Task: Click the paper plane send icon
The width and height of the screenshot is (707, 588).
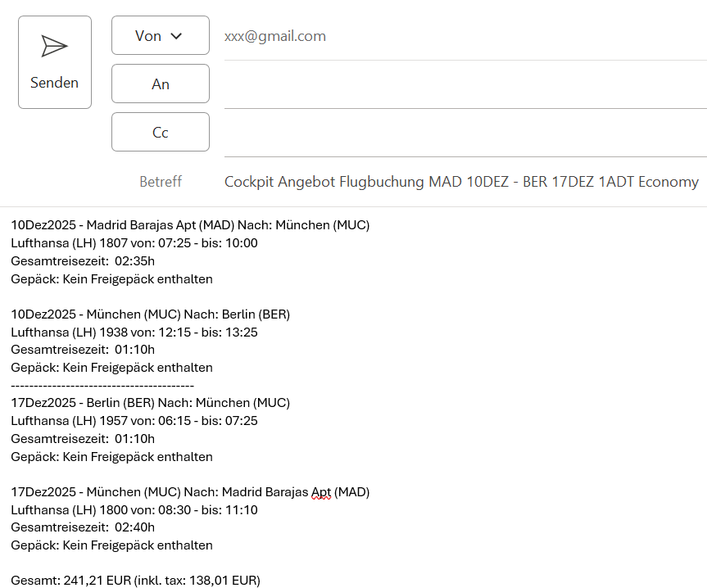Action: coord(54,47)
